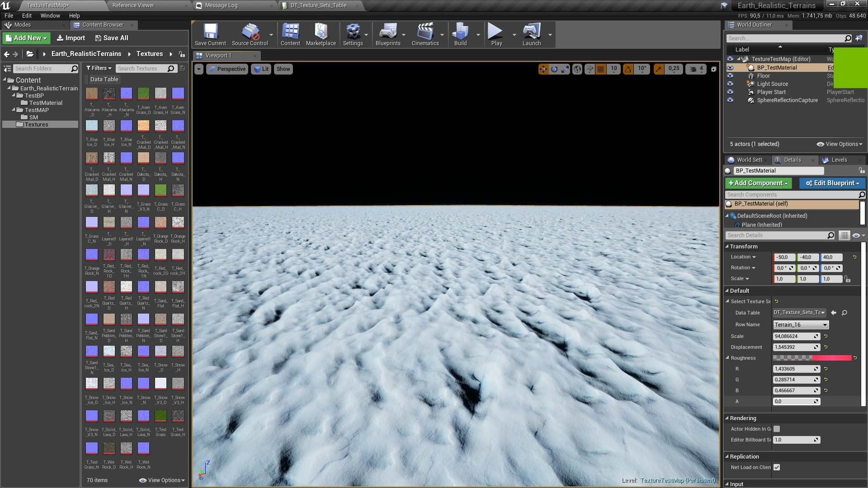Screen dimensions: 868x488
Task: Hide the Floor actor in World Outliner
Action: pos(731,75)
